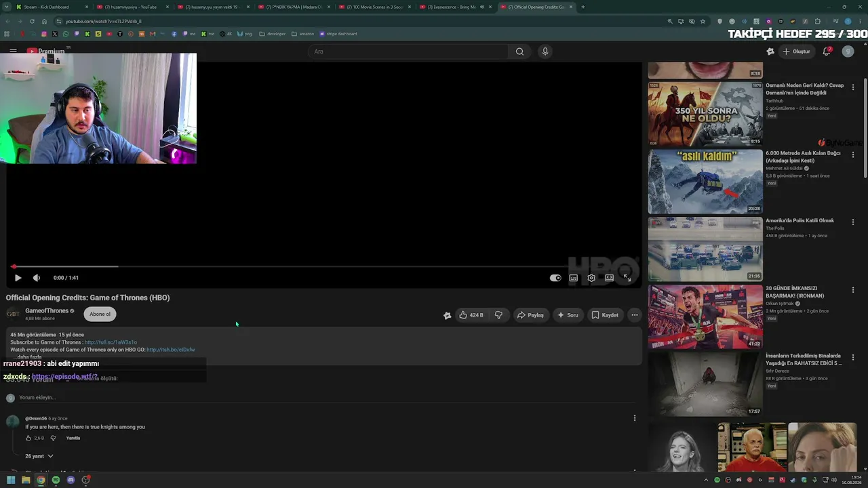
Task: Like the video with 424 B likes
Action: pos(471,315)
